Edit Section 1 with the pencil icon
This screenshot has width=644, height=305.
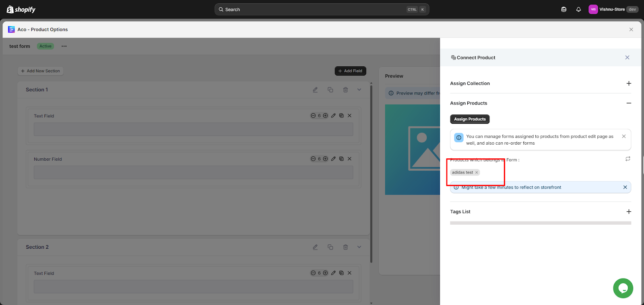(x=315, y=90)
